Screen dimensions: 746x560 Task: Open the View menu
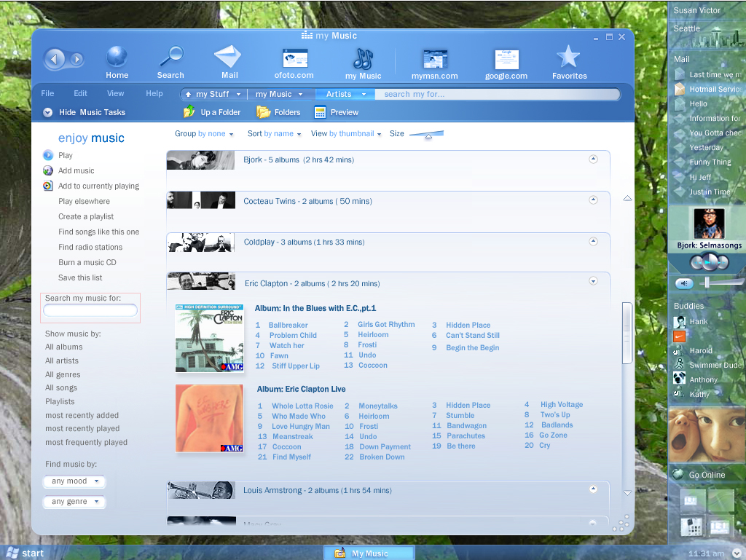pos(115,93)
